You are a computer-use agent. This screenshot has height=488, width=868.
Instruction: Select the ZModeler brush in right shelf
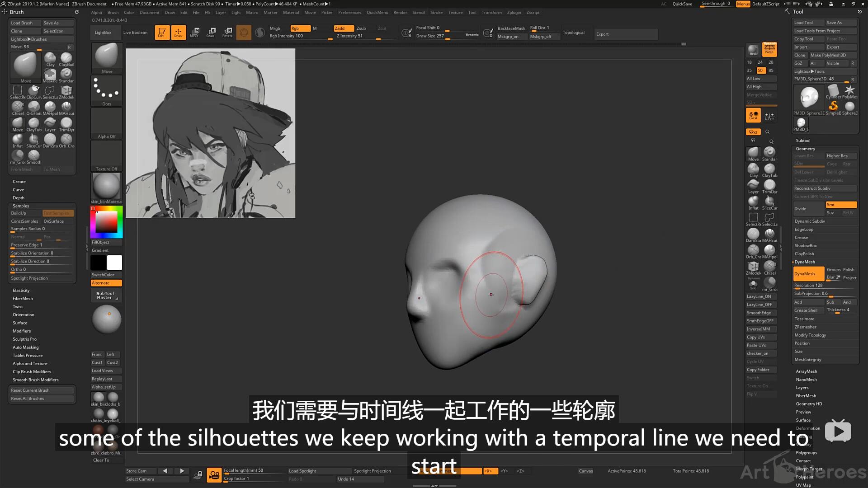coord(753,268)
